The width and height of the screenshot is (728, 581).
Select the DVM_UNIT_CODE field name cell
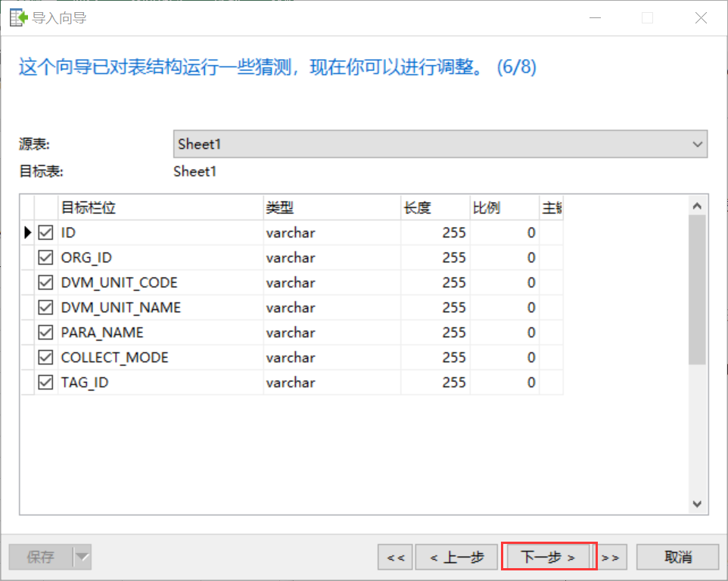pyautogui.click(x=160, y=282)
